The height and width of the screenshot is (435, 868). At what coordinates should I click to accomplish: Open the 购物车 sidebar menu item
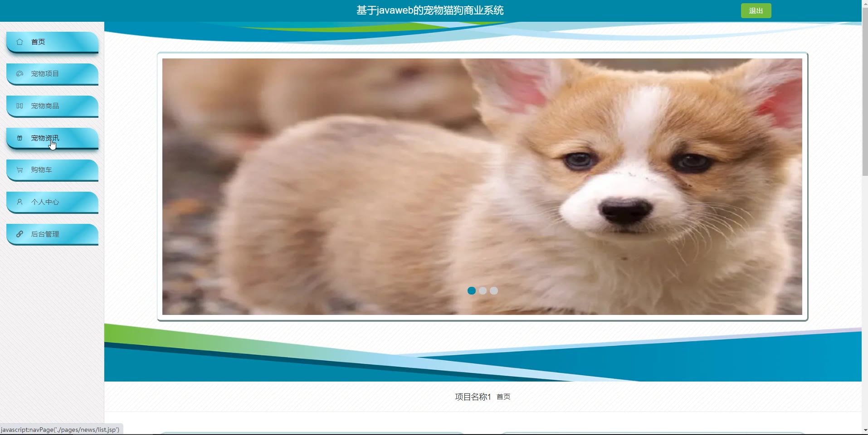(x=52, y=170)
